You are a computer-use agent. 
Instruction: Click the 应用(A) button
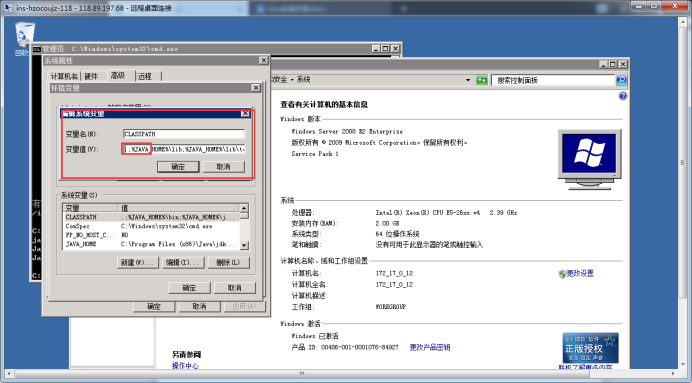[x=244, y=306]
